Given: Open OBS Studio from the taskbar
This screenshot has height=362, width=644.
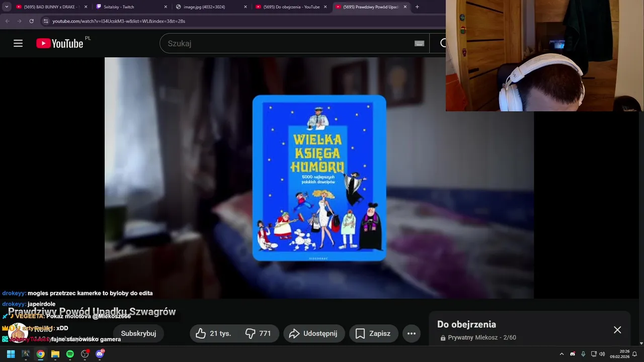Looking at the screenshot, I should coord(85,354).
